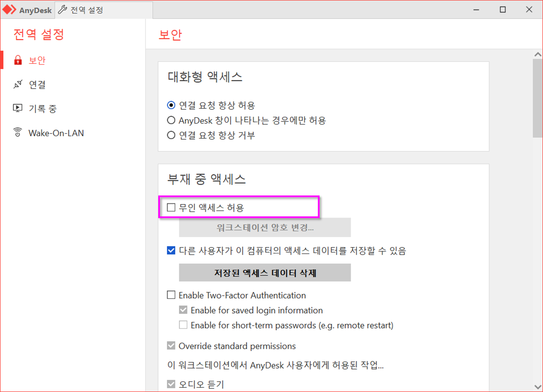Switch to the AnyDesk main tab
This screenshot has height=392, width=543.
coord(28,10)
